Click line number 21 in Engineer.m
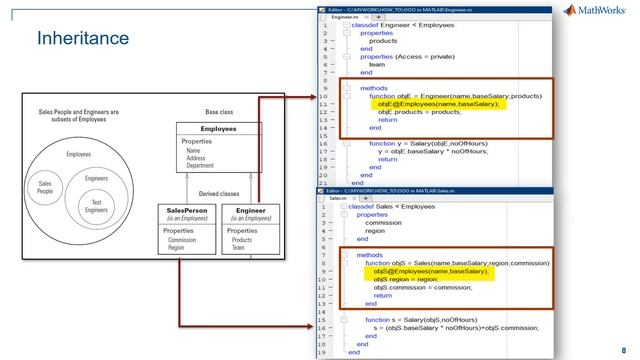Screen dimensions: 640x360 point(323,183)
